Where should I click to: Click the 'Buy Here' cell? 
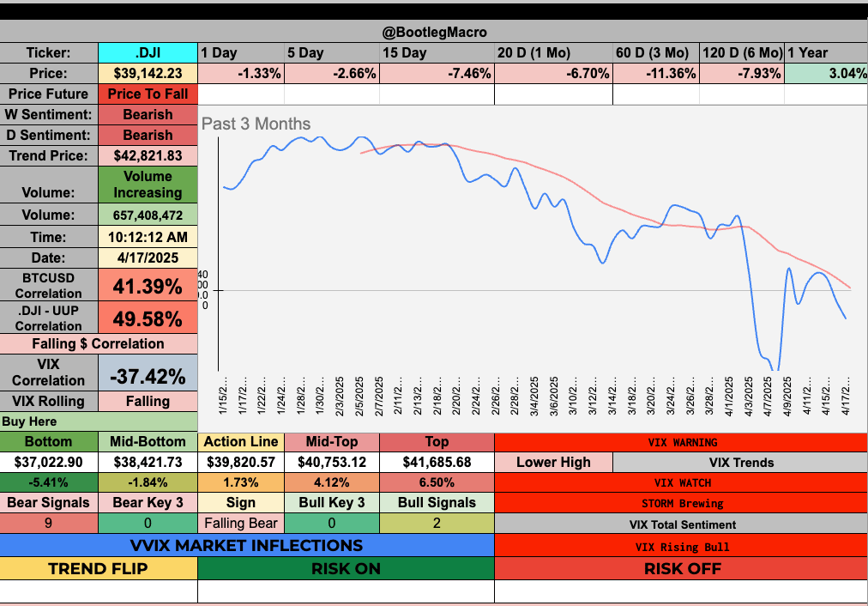pos(99,421)
